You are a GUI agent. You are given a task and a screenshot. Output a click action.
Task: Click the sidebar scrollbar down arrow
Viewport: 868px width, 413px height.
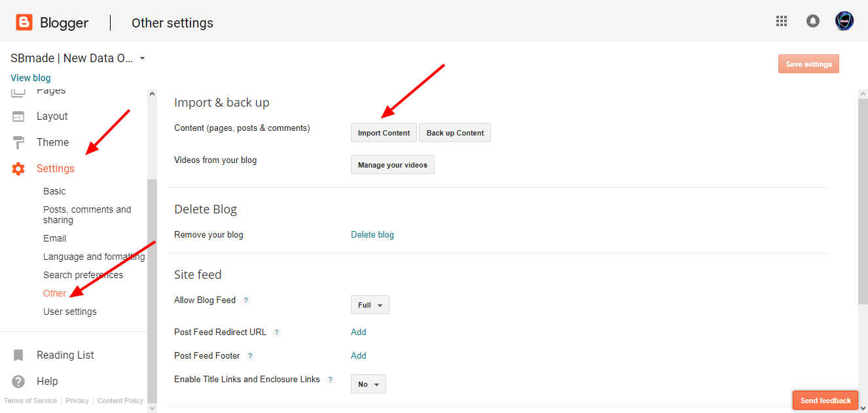tap(153, 408)
